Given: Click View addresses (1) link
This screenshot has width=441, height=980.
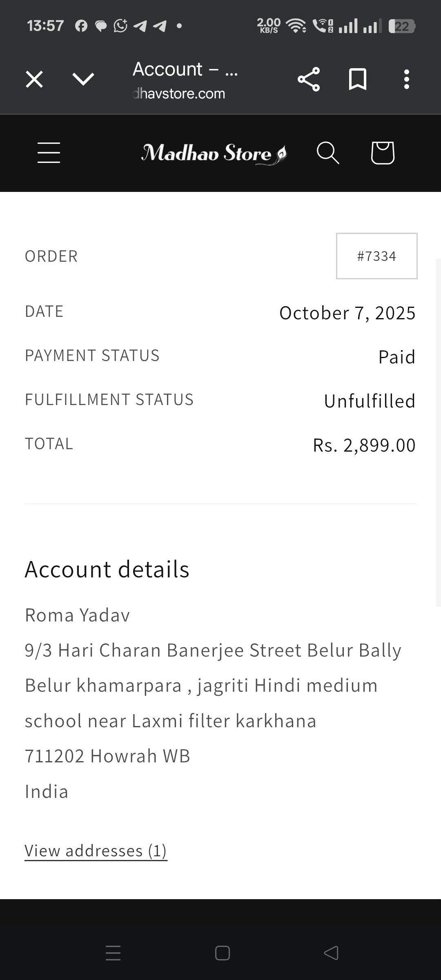Looking at the screenshot, I should (x=96, y=851).
